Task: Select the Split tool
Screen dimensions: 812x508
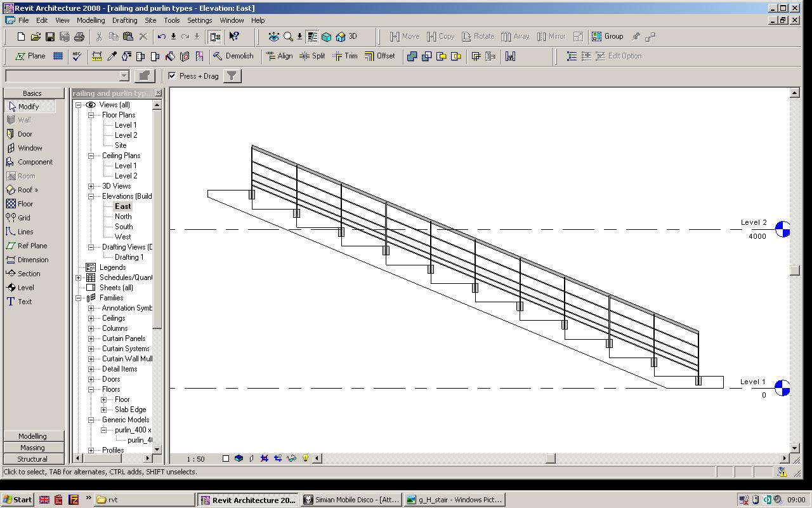Action: (312, 56)
